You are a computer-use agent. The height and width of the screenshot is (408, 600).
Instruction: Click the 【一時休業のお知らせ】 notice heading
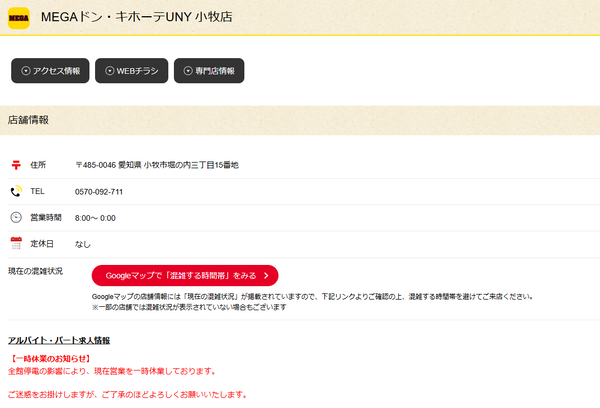pyautogui.click(x=50, y=359)
